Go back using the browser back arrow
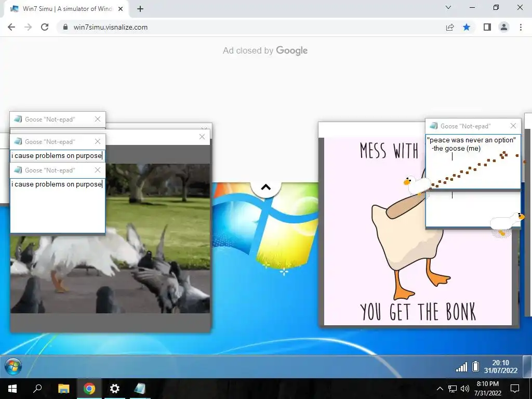The height and width of the screenshot is (399, 532). click(11, 27)
